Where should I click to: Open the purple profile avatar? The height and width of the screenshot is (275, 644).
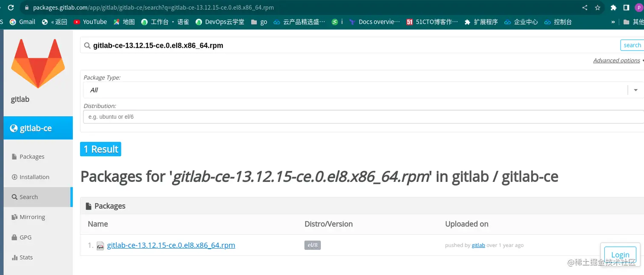pyautogui.click(x=639, y=7)
